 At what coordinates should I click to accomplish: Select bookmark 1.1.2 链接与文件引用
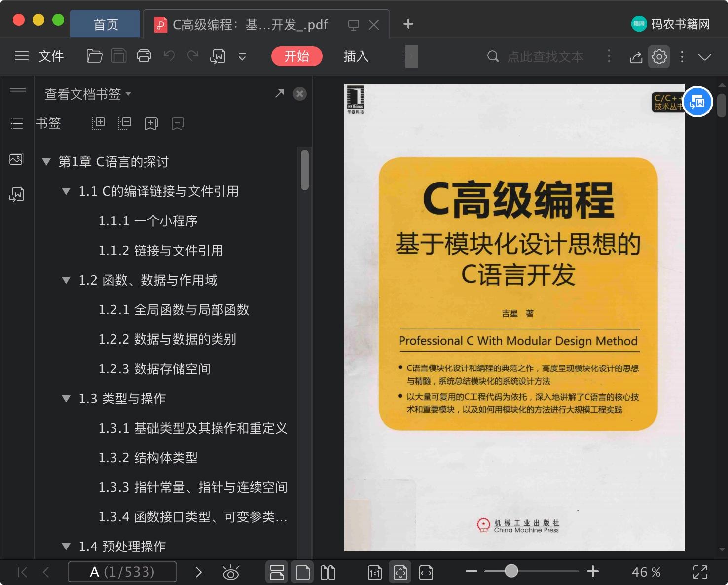(161, 251)
